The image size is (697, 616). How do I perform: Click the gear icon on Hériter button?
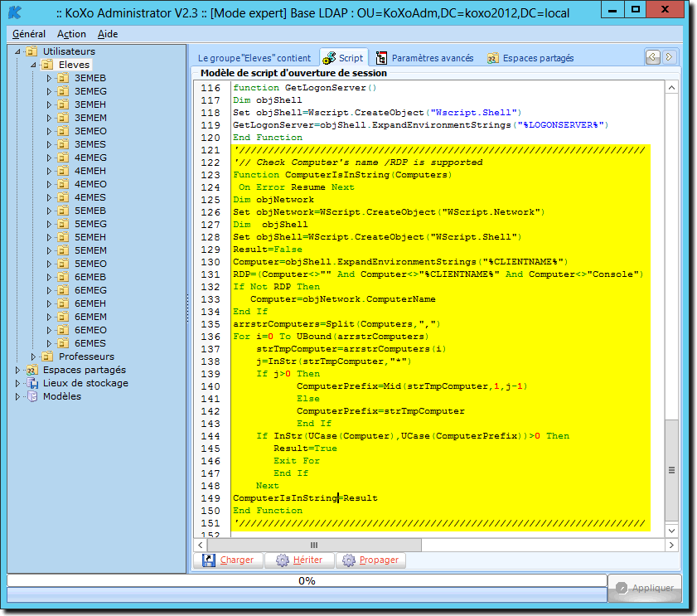[x=283, y=560]
